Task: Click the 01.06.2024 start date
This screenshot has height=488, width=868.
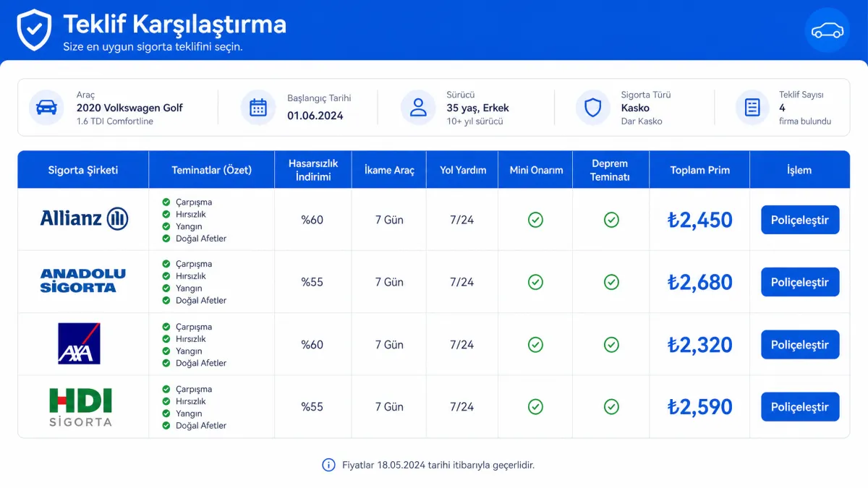Action: click(315, 115)
